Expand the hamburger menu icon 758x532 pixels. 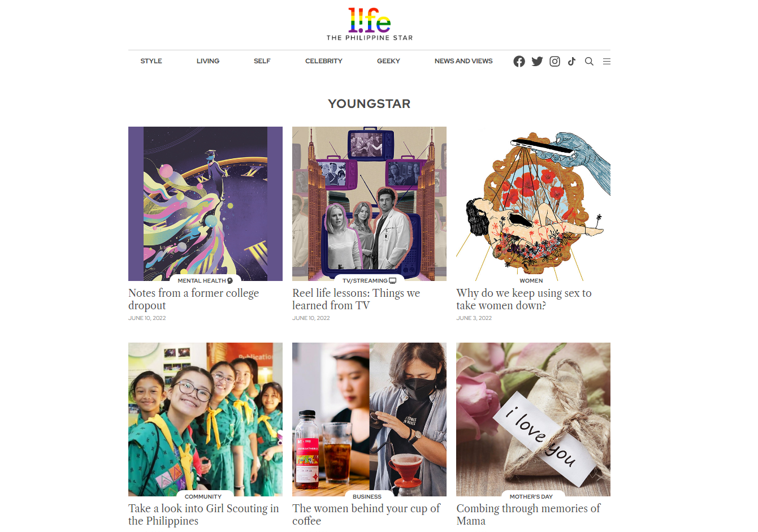coord(607,61)
